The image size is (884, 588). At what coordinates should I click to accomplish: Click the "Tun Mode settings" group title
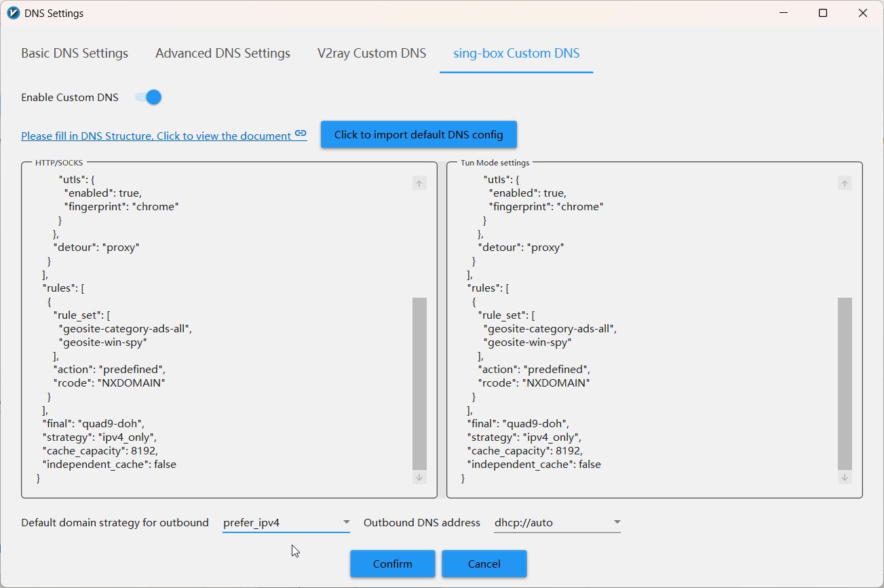pos(495,163)
